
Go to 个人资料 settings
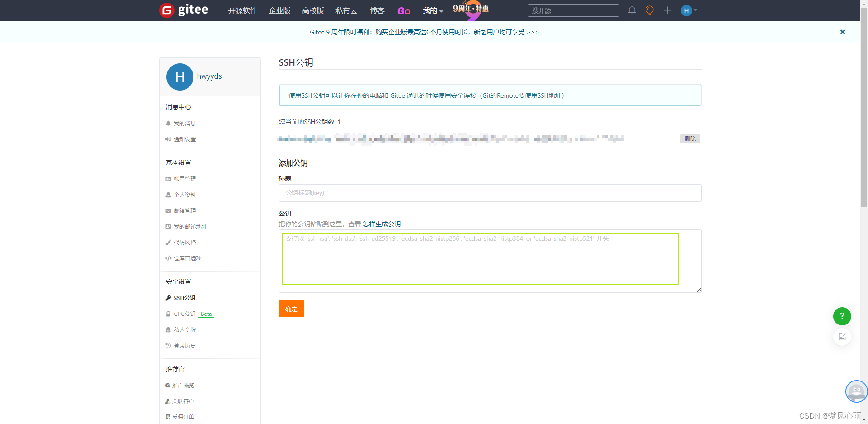[181, 195]
